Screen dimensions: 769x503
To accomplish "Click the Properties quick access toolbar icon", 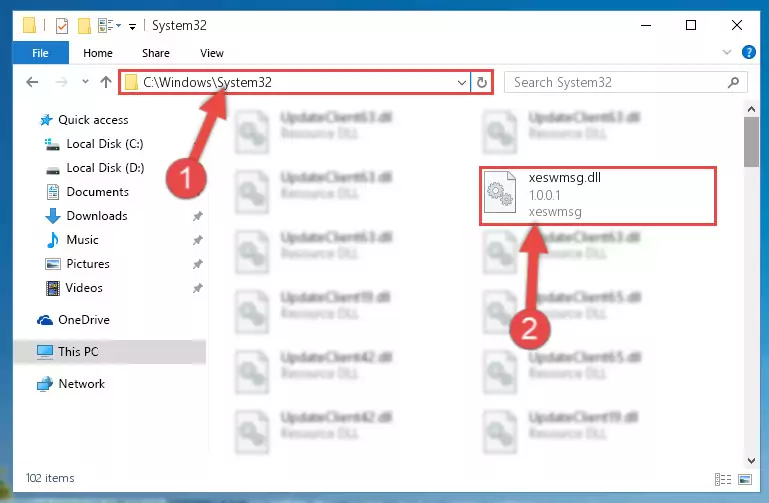I will (x=62, y=25).
